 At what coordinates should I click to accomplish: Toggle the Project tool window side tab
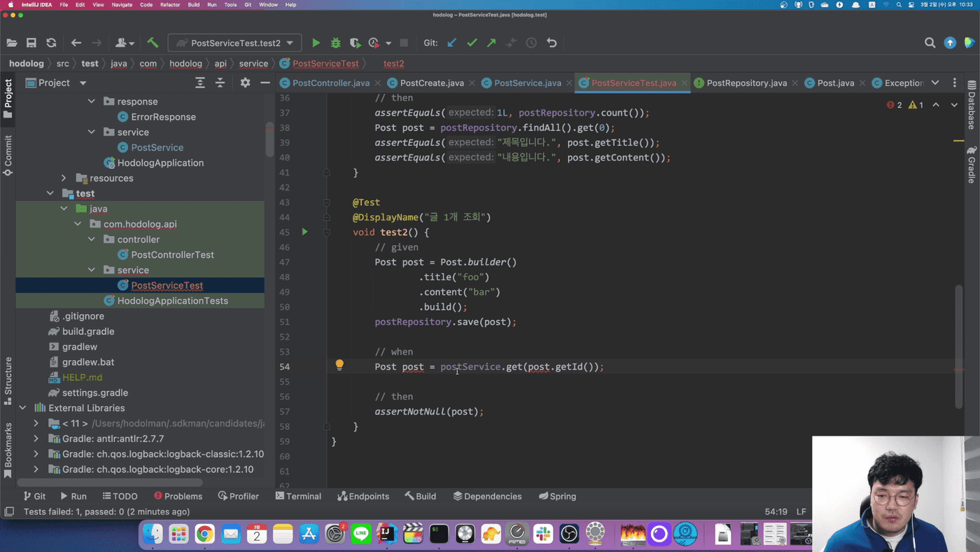[8, 98]
